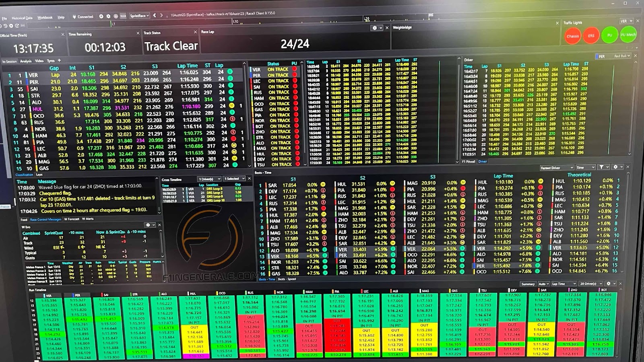Close the Track Status panel
The image size is (644, 362).
(x=196, y=32)
